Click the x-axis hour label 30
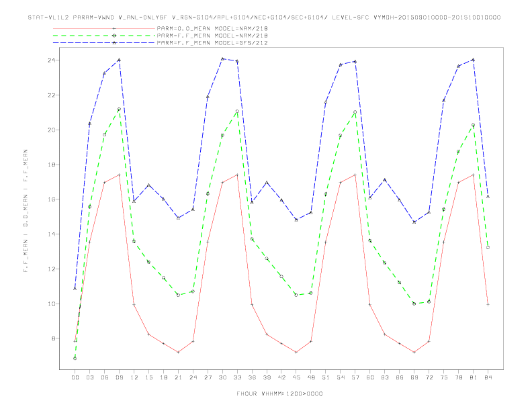This screenshot has width=532, height=411. point(222,377)
